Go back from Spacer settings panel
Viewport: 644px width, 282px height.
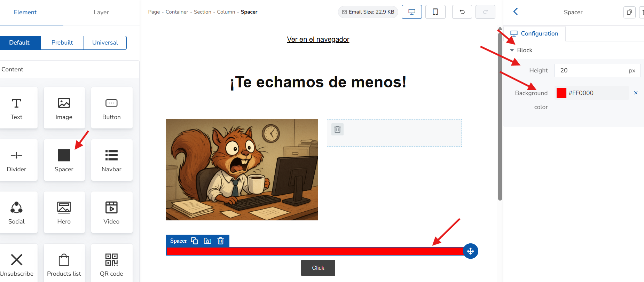click(516, 11)
